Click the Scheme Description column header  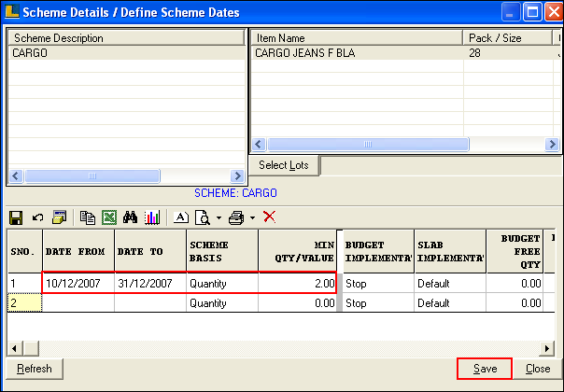pos(126,37)
